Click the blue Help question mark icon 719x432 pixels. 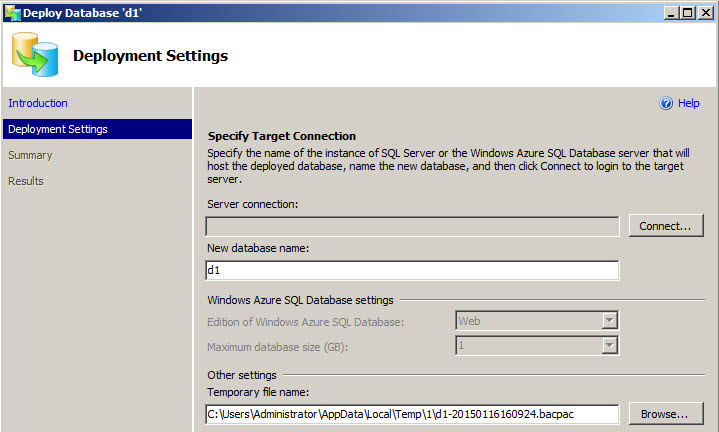click(x=666, y=103)
